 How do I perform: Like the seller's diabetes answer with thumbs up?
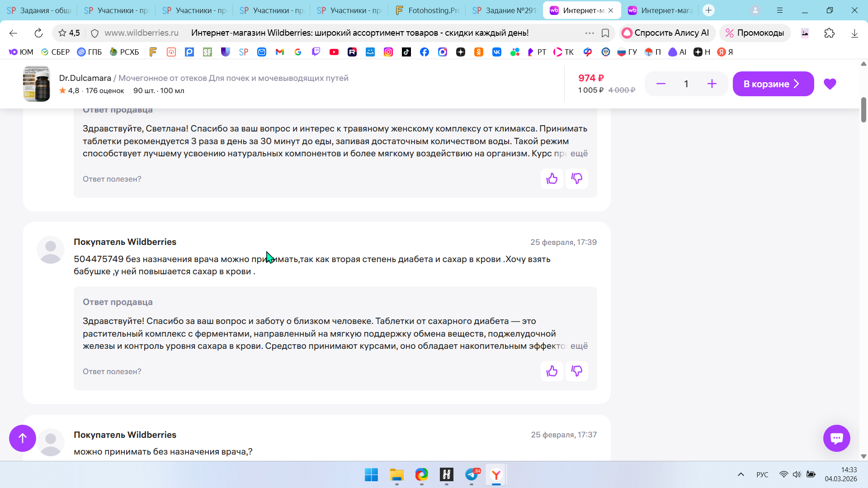(x=552, y=371)
